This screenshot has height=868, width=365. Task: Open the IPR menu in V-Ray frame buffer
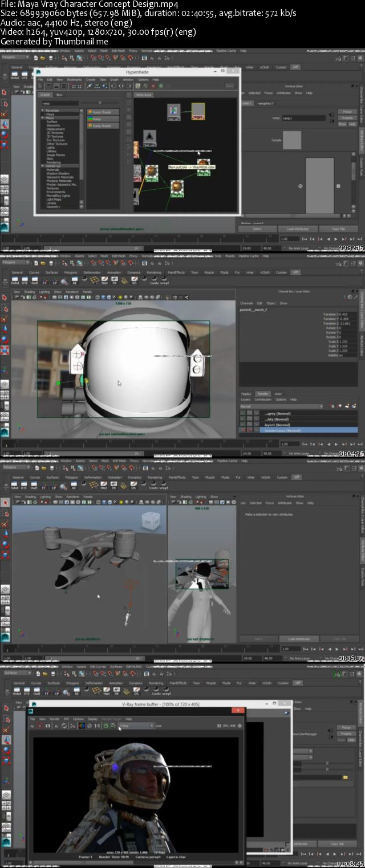(x=66, y=719)
